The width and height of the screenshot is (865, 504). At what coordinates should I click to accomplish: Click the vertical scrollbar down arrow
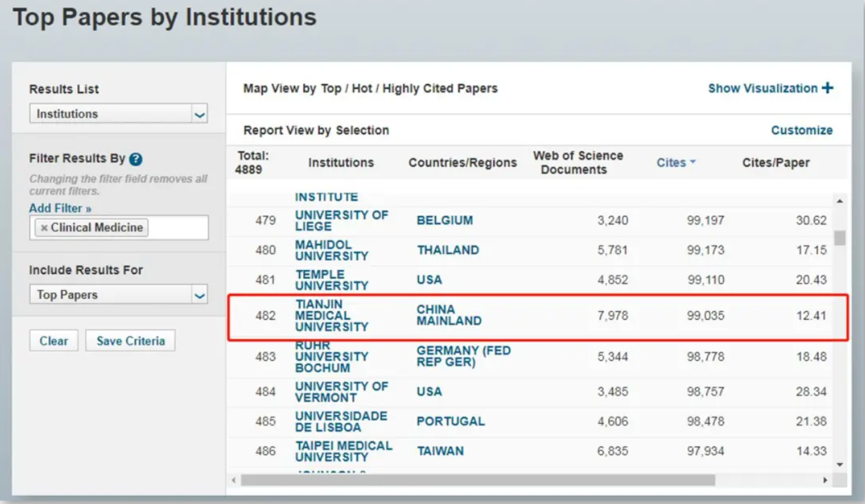pos(840,464)
